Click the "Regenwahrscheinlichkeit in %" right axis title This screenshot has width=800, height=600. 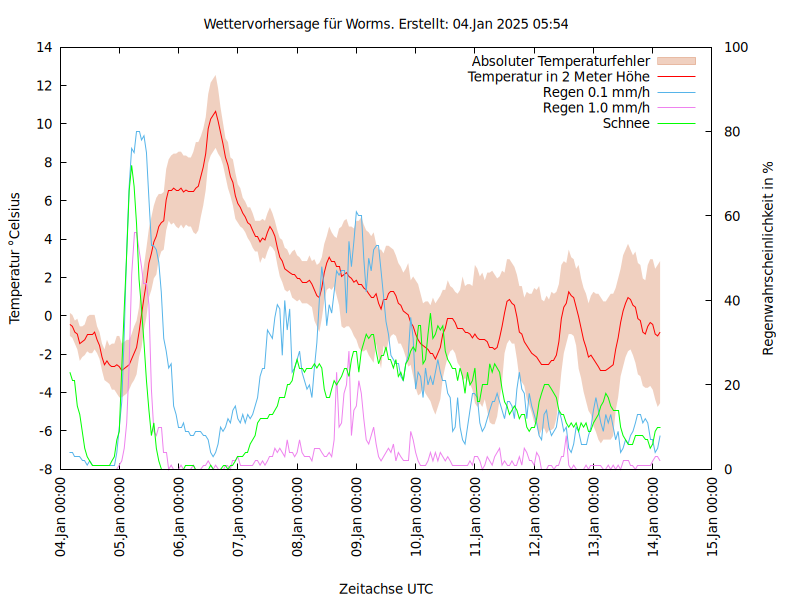769,257
